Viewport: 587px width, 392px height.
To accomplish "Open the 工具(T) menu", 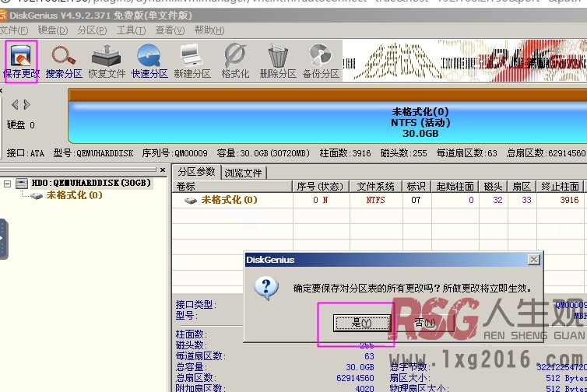I will point(131,30).
